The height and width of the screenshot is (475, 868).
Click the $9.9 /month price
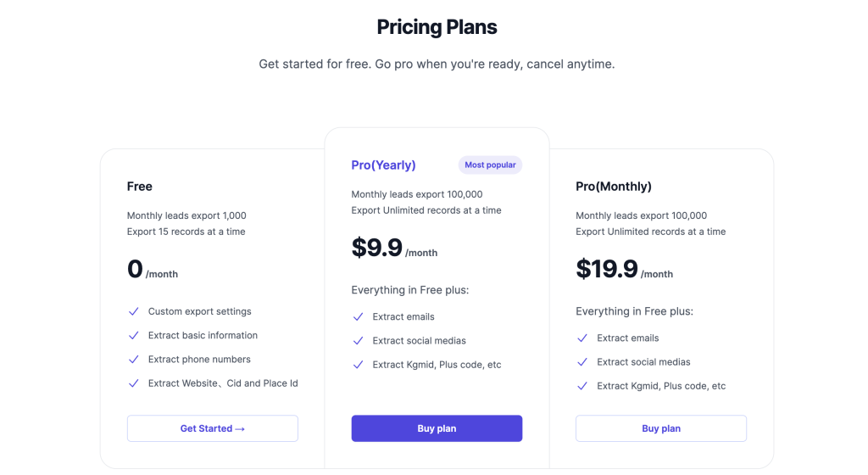point(394,249)
